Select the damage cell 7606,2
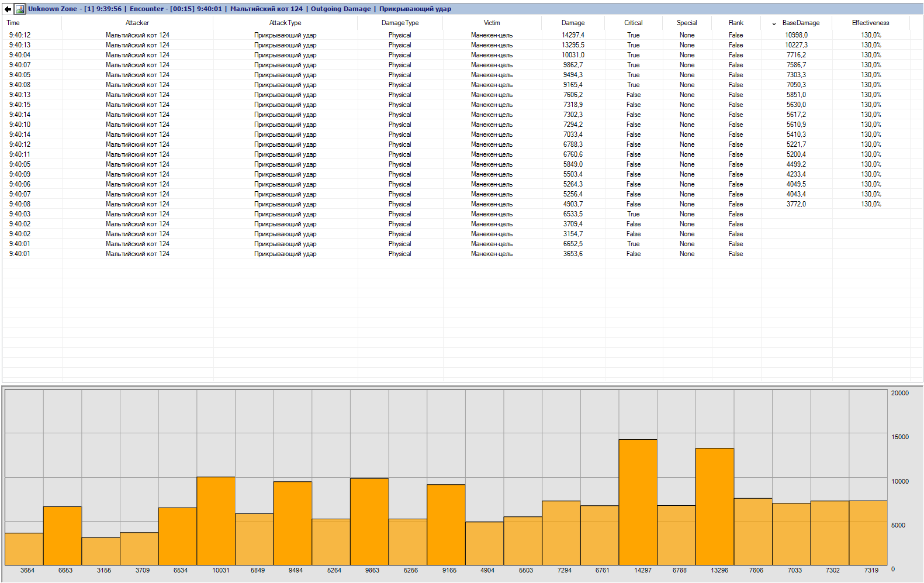The height and width of the screenshot is (583, 924). click(573, 95)
